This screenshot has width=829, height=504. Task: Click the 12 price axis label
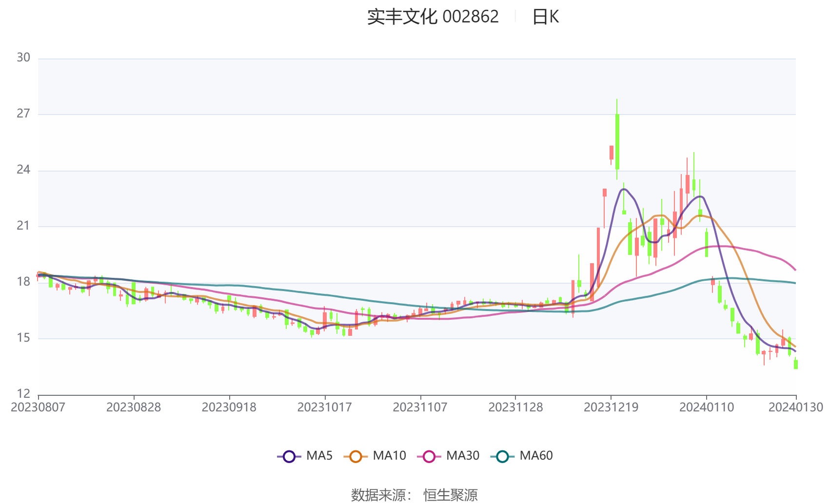point(23,394)
